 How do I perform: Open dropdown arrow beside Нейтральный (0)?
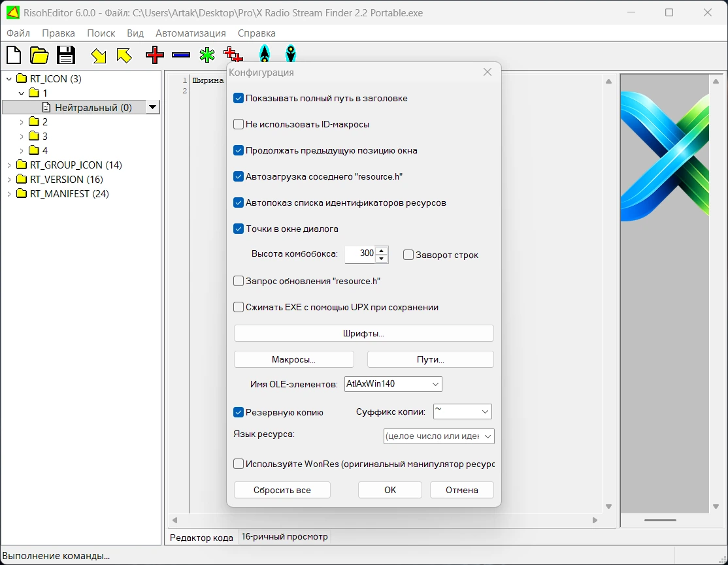(x=152, y=107)
